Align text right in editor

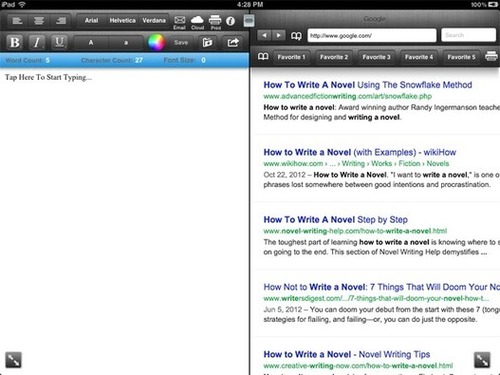tap(60, 21)
